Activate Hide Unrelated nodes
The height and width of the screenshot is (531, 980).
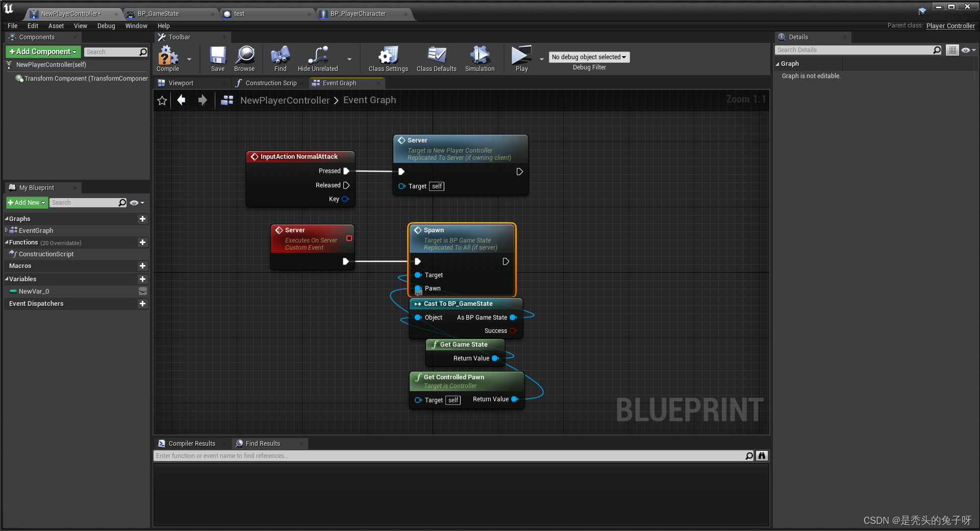click(317, 57)
